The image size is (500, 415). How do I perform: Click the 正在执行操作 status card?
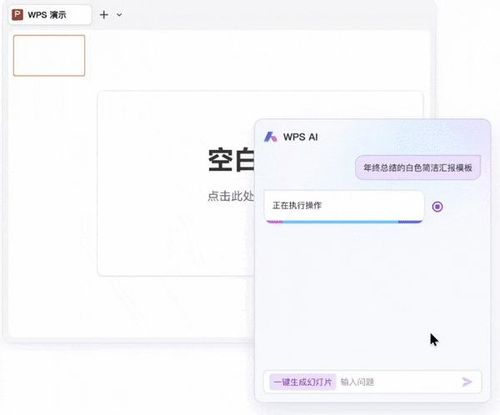click(344, 206)
